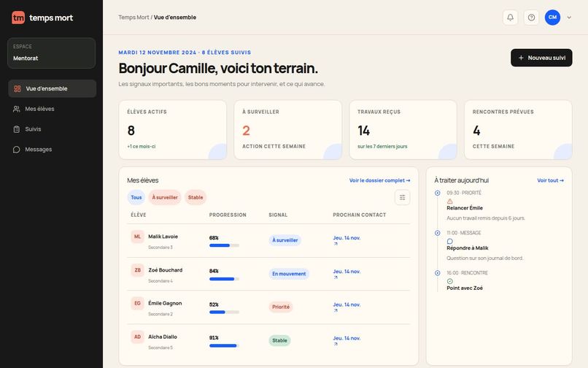Screen dimensions: 588x368
Task: Open the Travaux reçus card
Action: click(x=403, y=130)
